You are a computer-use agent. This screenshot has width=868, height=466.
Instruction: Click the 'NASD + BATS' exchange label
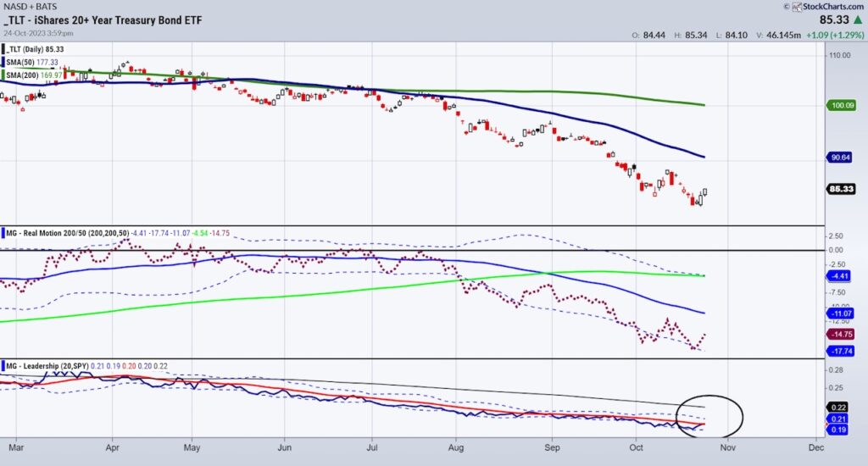pyautogui.click(x=30, y=7)
